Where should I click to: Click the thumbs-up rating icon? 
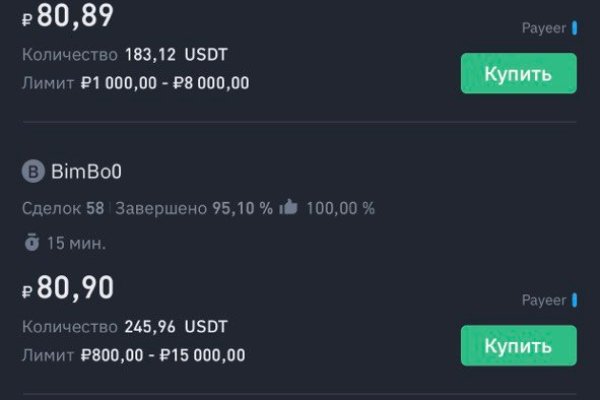tap(289, 208)
